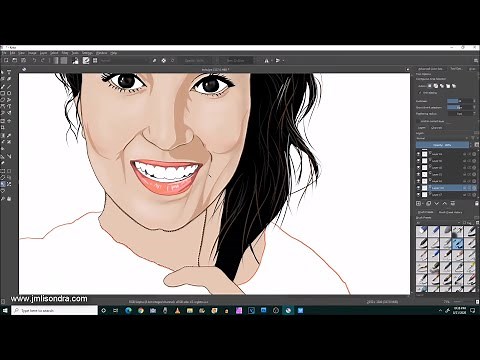Select the Transform tool

click(3, 121)
